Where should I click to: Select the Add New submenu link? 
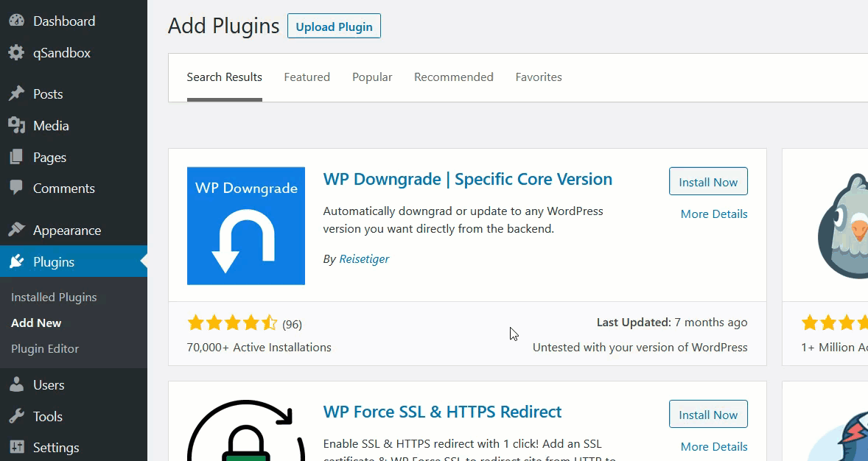(36, 323)
